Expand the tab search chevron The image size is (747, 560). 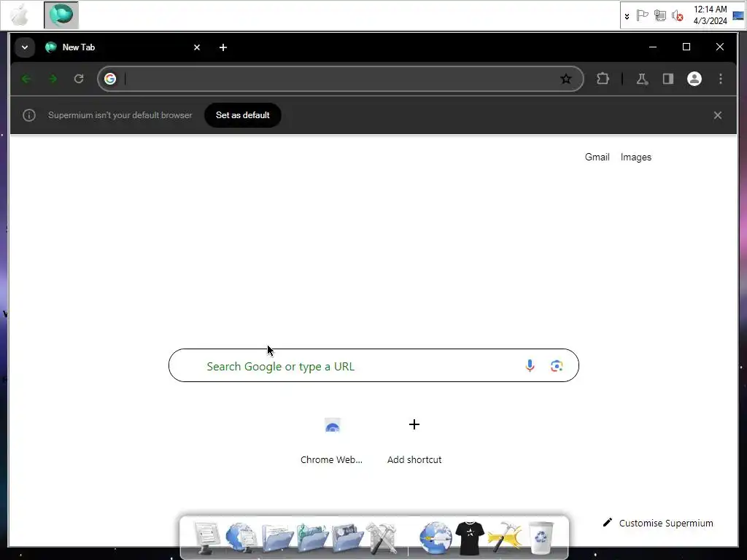pyautogui.click(x=25, y=47)
